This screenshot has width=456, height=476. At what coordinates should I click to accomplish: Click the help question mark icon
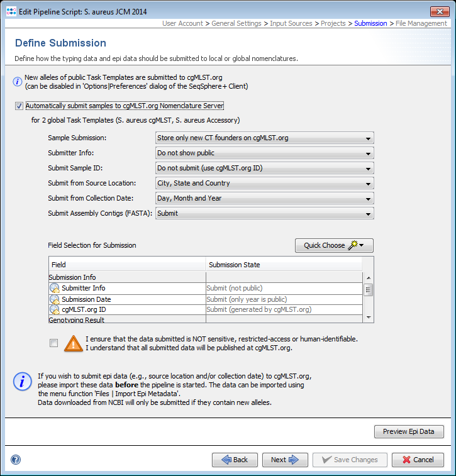[x=16, y=460]
